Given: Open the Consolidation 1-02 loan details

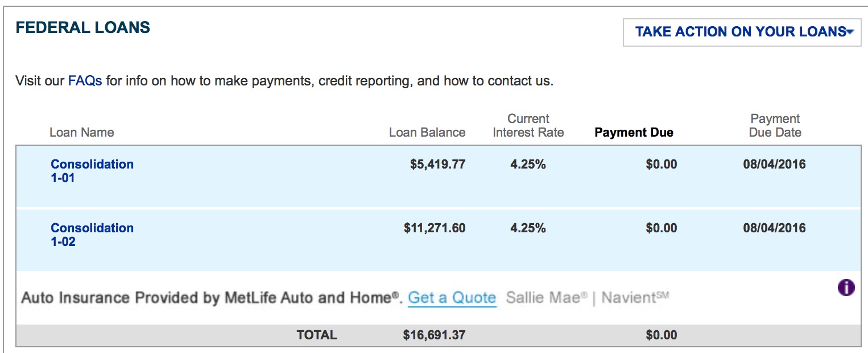Looking at the screenshot, I should [92, 235].
